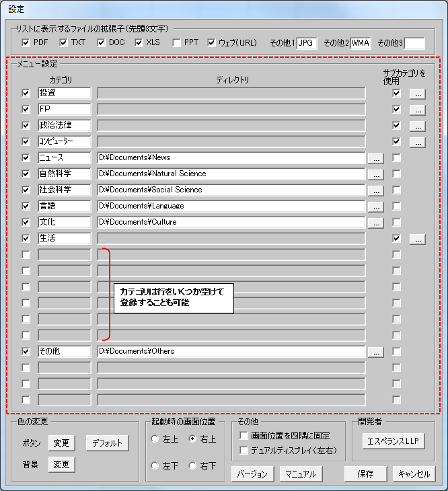The height and width of the screenshot is (491, 448).
Task: Click the empty その他3 extension field
Action: [414, 43]
